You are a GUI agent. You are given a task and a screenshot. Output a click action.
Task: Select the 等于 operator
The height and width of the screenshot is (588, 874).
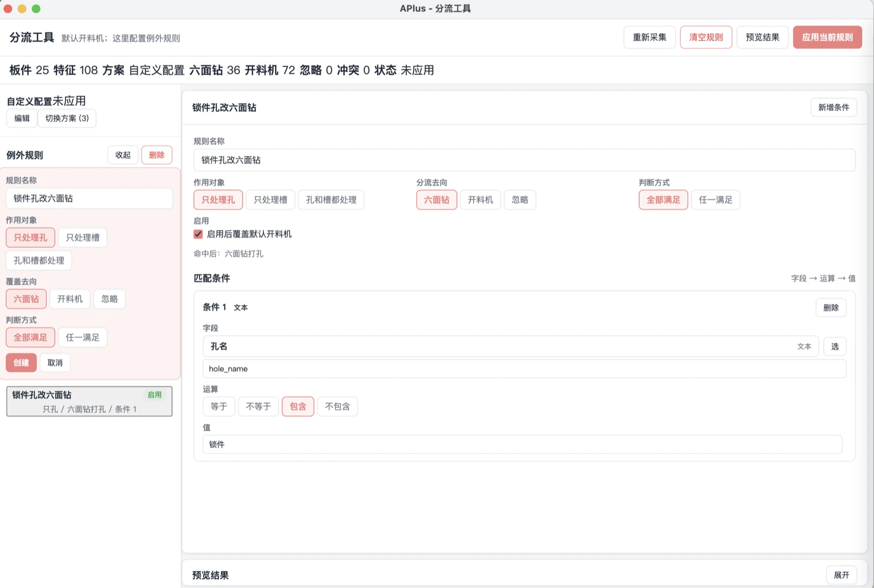(x=219, y=407)
